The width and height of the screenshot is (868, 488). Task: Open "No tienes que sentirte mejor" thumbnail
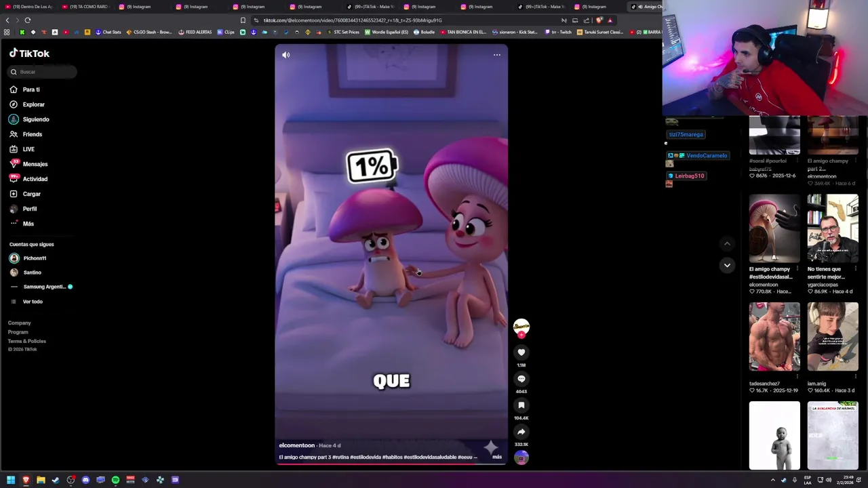[833, 228]
